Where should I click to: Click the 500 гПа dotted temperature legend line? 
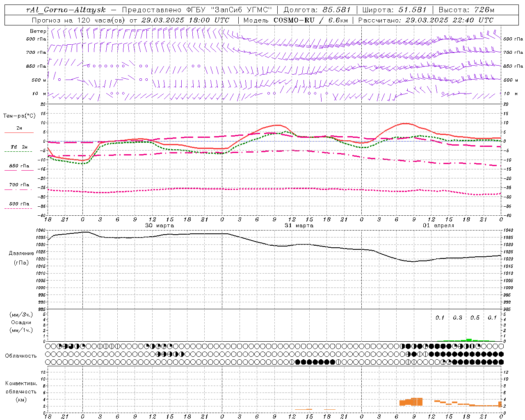point(18,208)
